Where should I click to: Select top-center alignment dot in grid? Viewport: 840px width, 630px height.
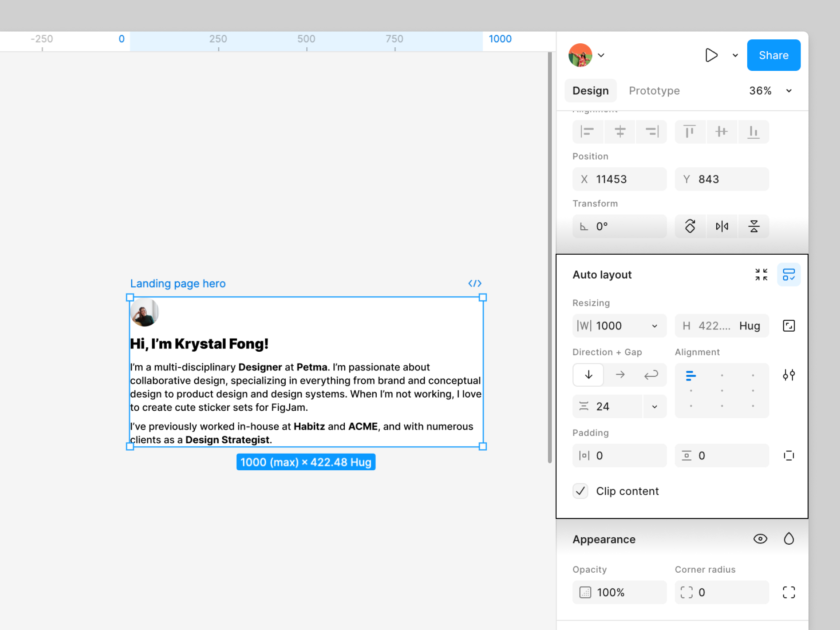click(x=722, y=375)
